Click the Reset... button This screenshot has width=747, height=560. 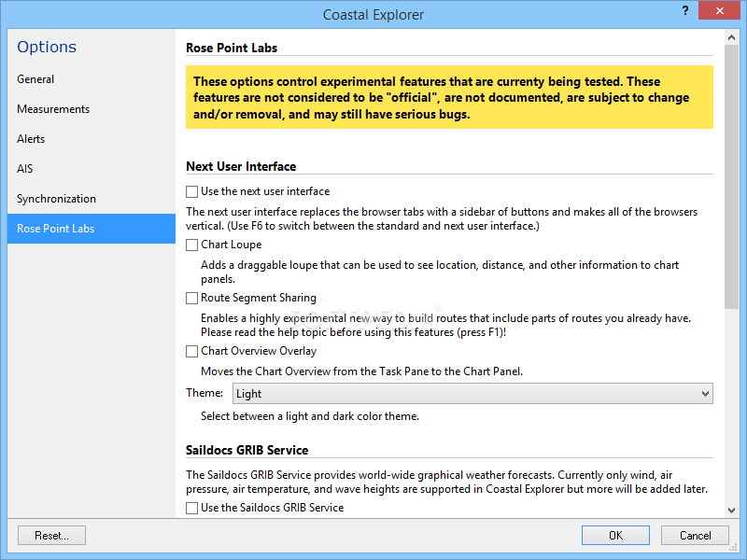tap(52, 535)
